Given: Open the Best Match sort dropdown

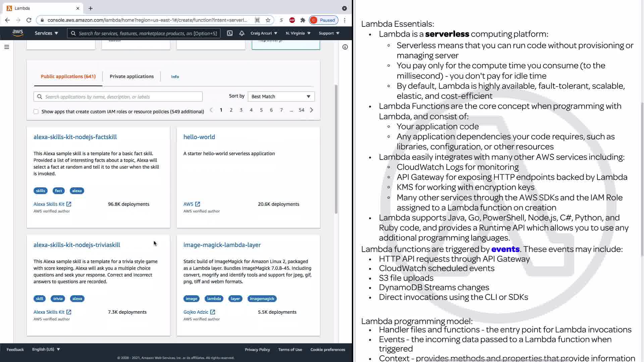Looking at the screenshot, I should coord(281,97).
